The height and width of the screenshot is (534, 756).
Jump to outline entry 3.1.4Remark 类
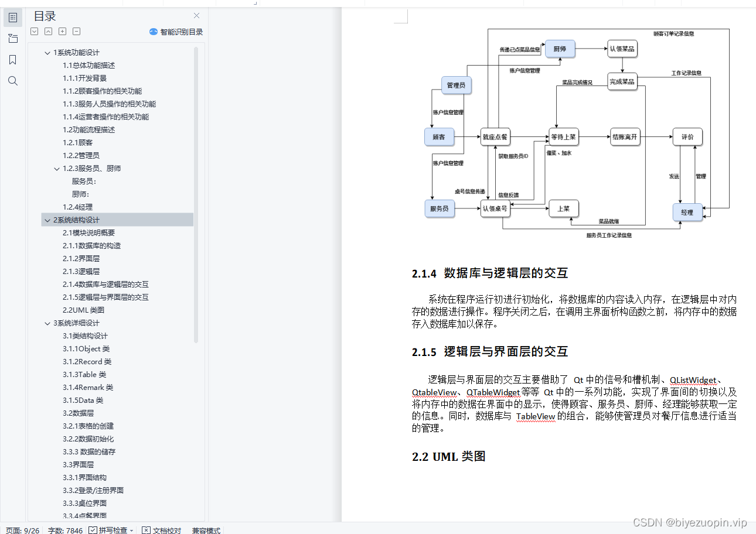coord(88,387)
